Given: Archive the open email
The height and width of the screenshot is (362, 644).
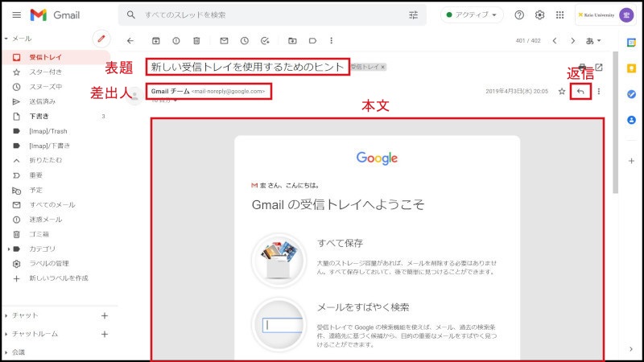Looking at the screenshot, I should pyautogui.click(x=155, y=41).
